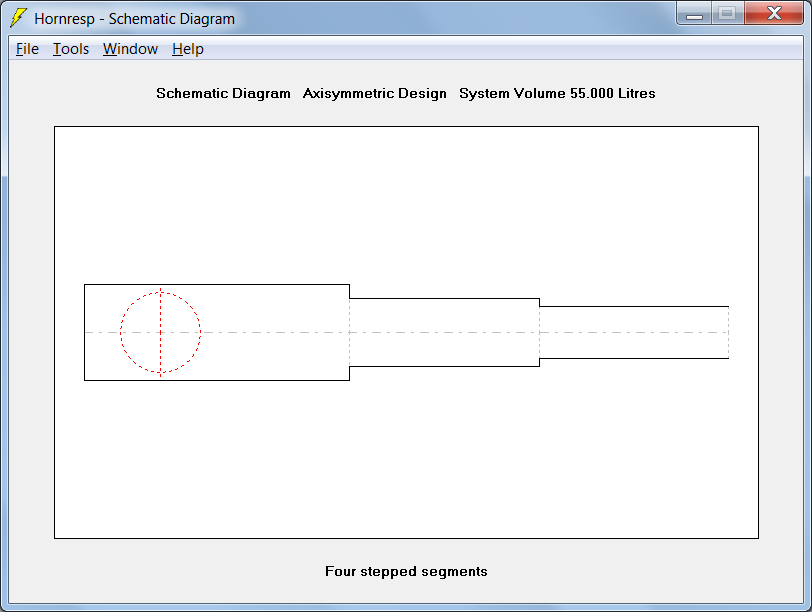The width and height of the screenshot is (812, 612).
Task: Open the Tools menu
Action: coord(71,49)
